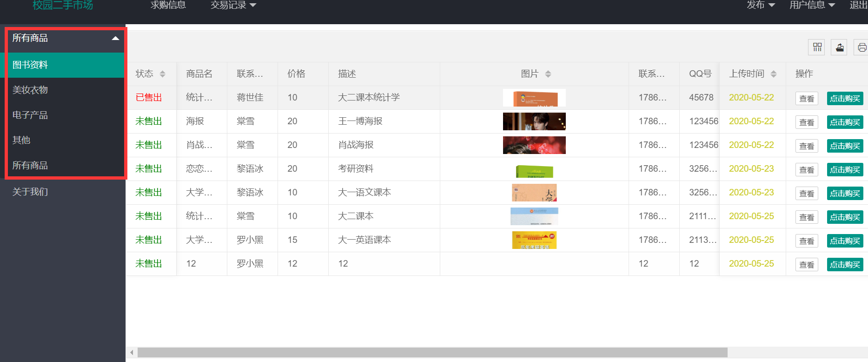Click 点击购买 for 大一语文课本 row

click(845, 194)
